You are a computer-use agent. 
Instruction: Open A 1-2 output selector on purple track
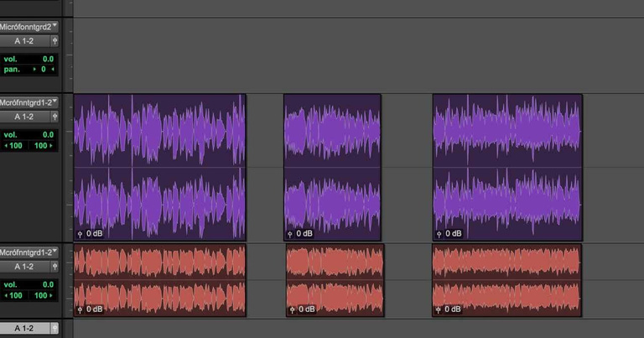(x=23, y=117)
